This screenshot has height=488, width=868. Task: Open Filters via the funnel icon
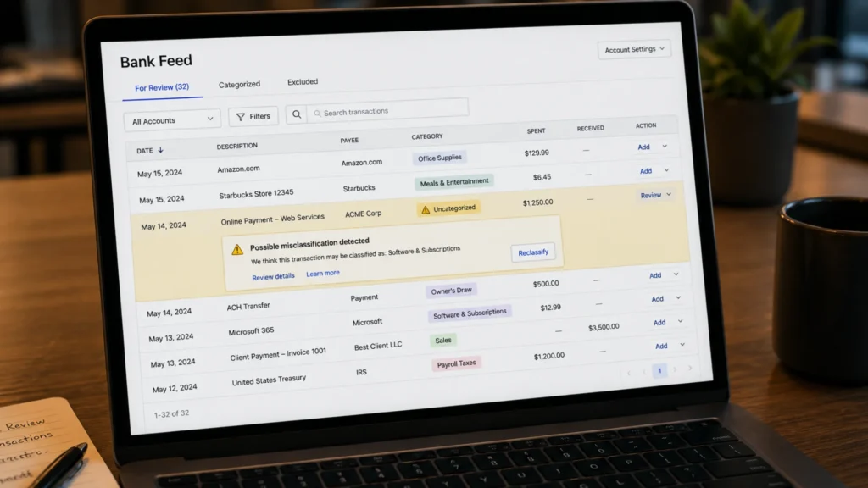pos(240,117)
